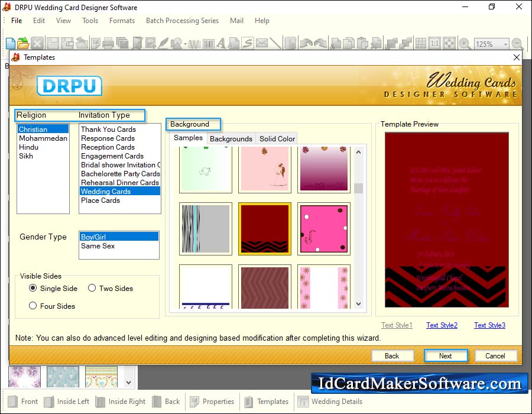Select Single Side radio button
532x414 pixels.
(33, 288)
